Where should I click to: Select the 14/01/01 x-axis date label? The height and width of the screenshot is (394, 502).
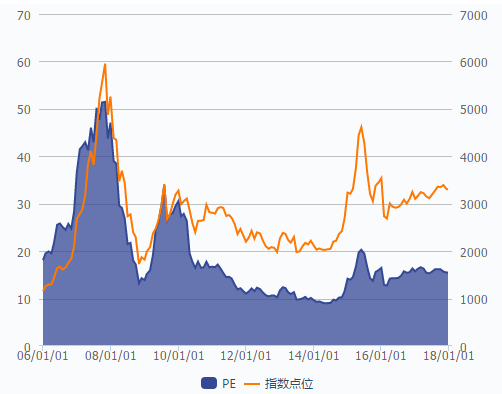tap(313, 356)
